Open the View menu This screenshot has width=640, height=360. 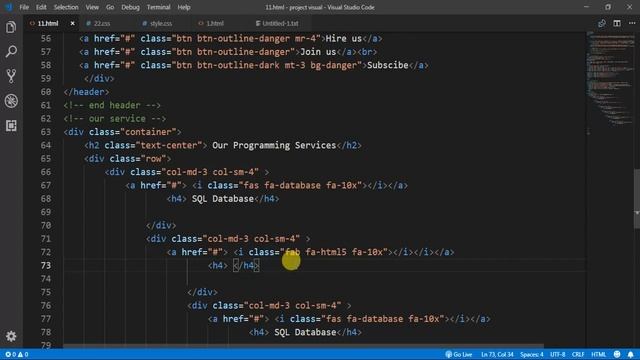pyautogui.click(x=92, y=7)
